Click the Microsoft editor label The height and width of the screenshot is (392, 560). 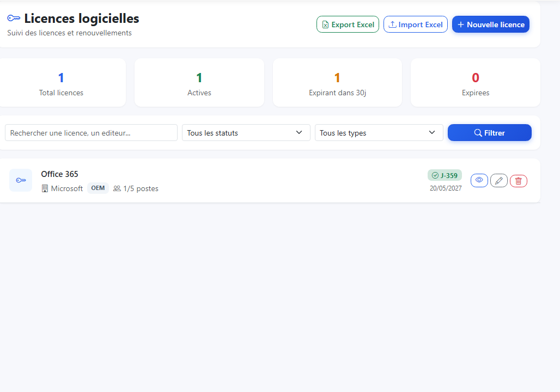67,188
